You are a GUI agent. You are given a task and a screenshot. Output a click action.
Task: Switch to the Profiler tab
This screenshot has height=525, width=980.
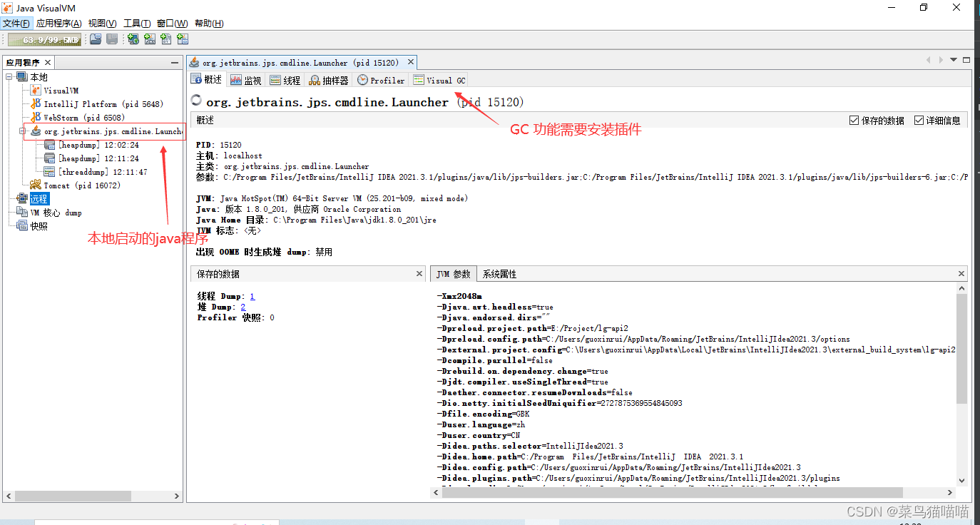(x=382, y=80)
